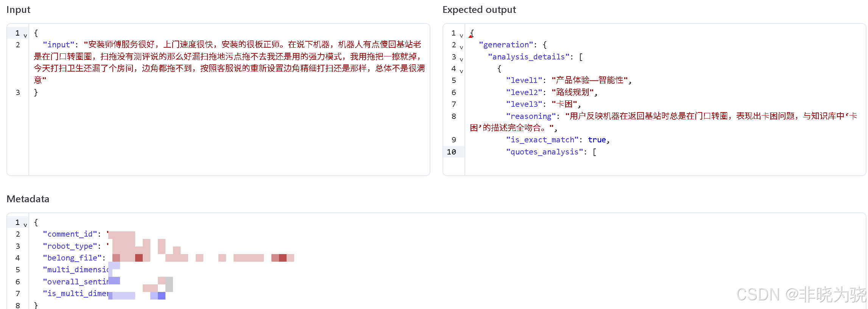Click the "level3" key
The height and width of the screenshot is (309, 868).
tap(524, 104)
